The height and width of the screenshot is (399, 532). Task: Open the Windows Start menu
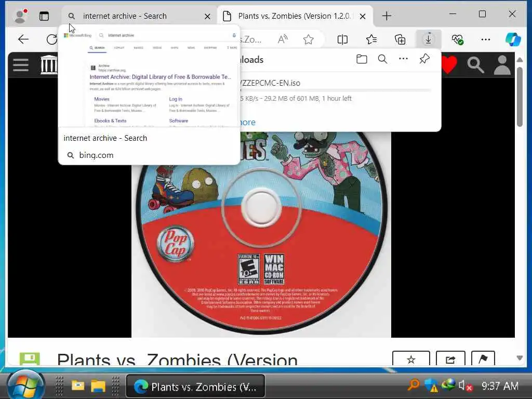tap(25, 386)
